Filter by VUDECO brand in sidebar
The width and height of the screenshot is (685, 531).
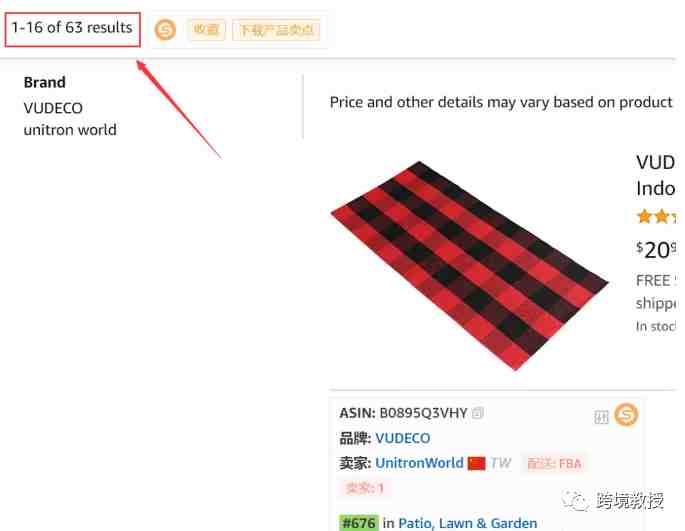click(x=53, y=108)
